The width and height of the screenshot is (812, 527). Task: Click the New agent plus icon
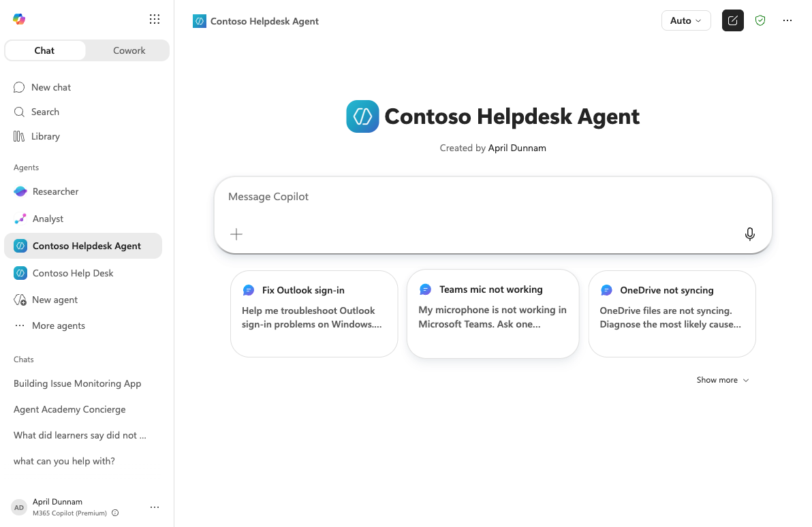click(20, 300)
